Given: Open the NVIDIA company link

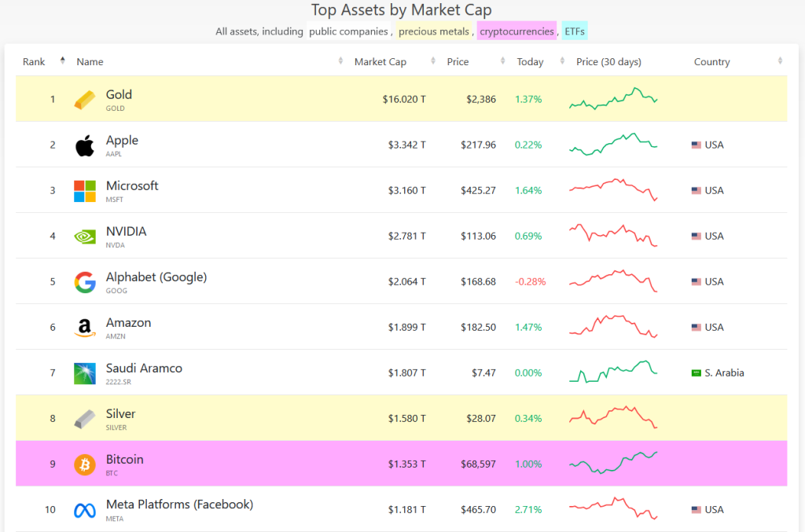Looking at the screenshot, I should coord(126,231).
